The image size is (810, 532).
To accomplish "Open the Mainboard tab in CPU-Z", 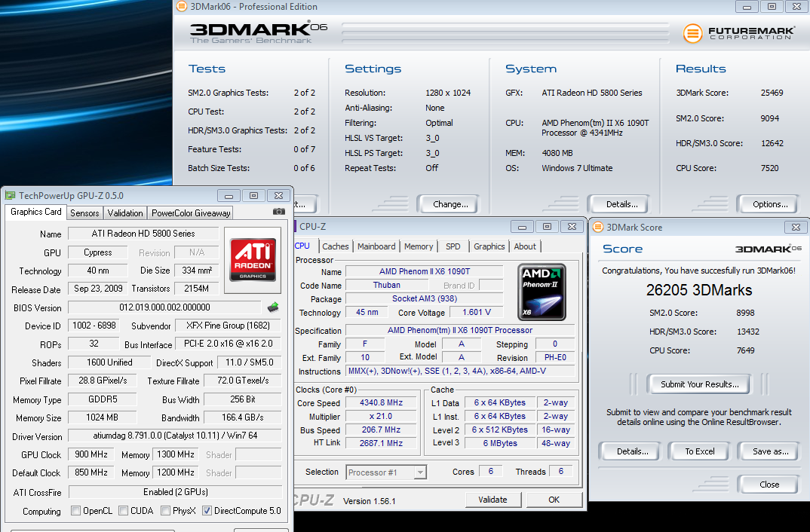I will tap(376, 246).
